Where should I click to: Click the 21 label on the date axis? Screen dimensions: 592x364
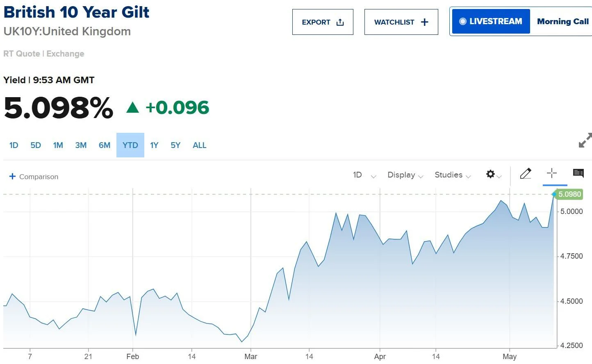tap(88, 357)
